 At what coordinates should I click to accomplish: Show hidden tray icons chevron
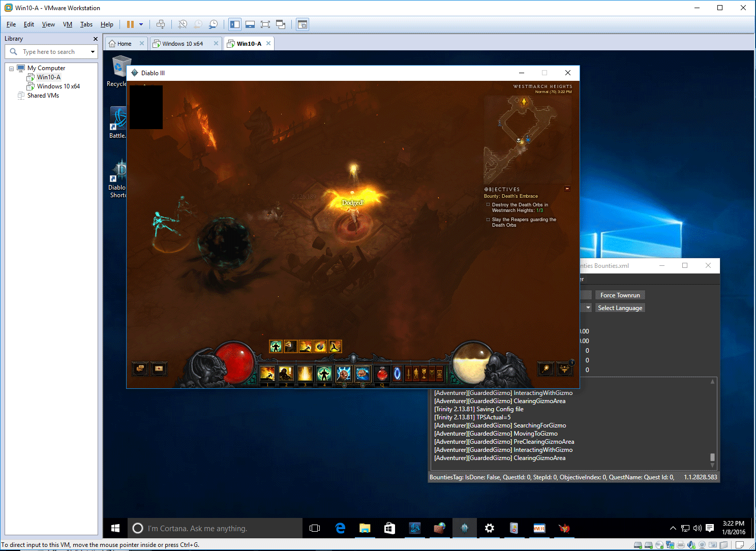673,529
